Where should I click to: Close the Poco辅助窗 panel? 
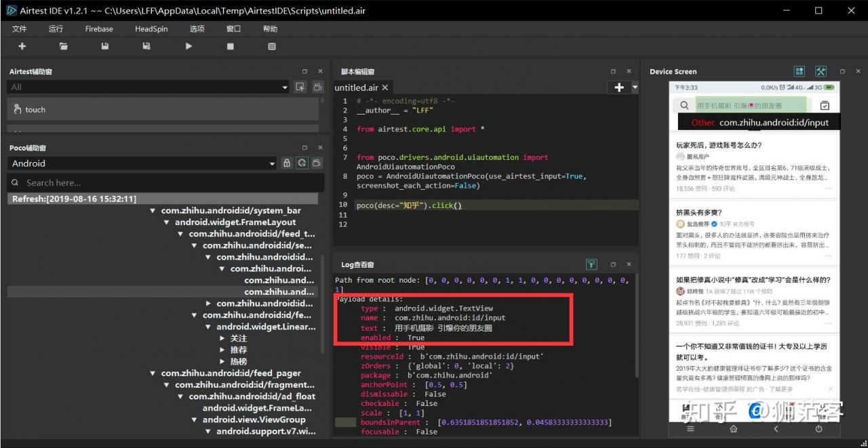click(321, 147)
